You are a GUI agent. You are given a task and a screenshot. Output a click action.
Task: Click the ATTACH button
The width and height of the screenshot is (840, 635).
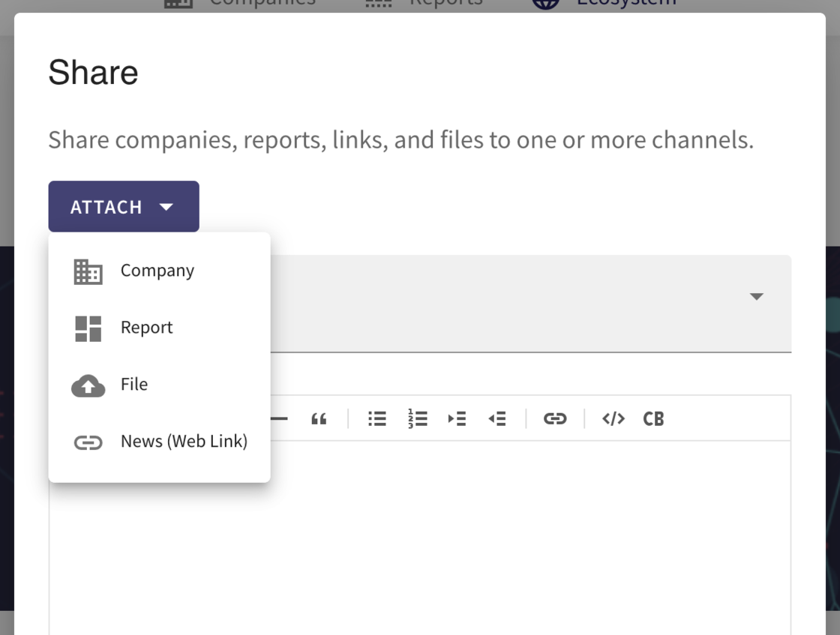coord(106,207)
